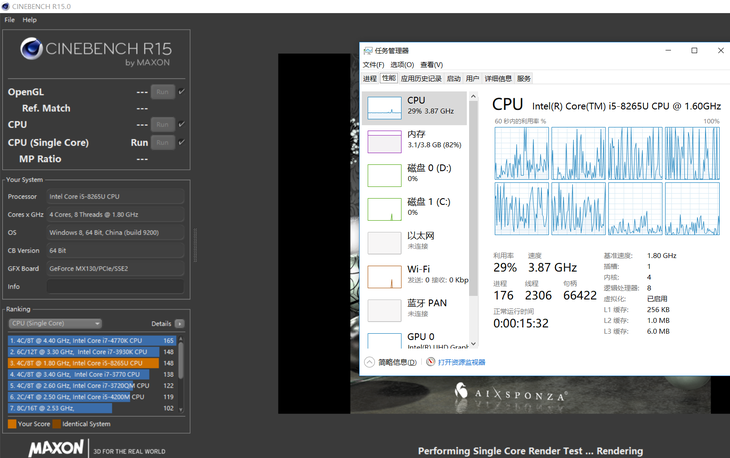Open the CPU (Single Core) ranking dropdown
This screenshot has width=730, height=458.
click(x=55, y=323)
